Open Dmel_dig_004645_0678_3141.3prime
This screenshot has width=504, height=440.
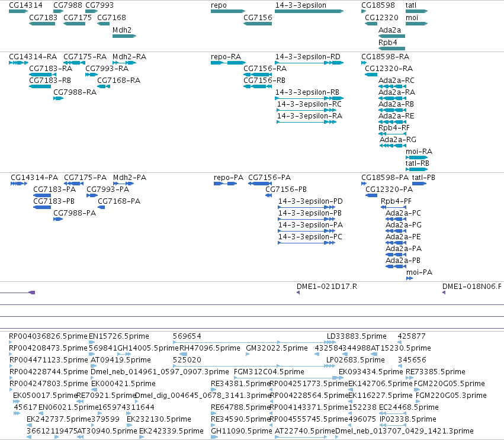(137, 402)
